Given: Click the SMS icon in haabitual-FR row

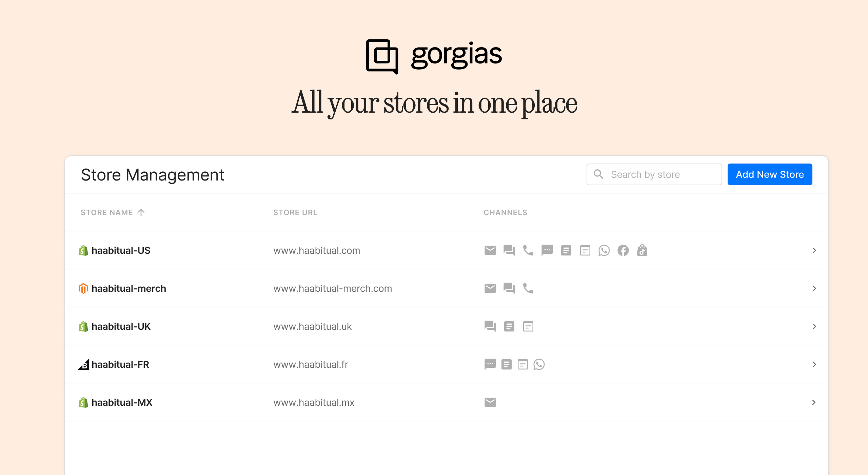Looking at the screenshot, I should 490,364.
